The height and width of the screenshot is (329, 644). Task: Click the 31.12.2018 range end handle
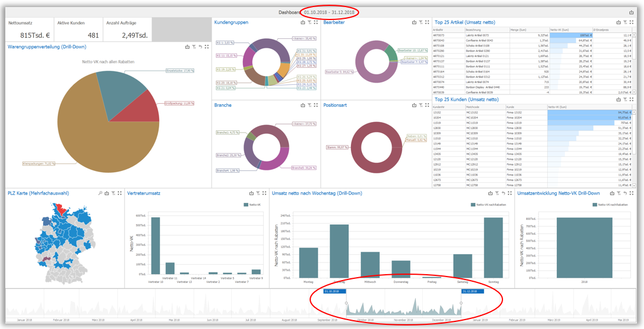pyautogui.click(x=461, y=303)
